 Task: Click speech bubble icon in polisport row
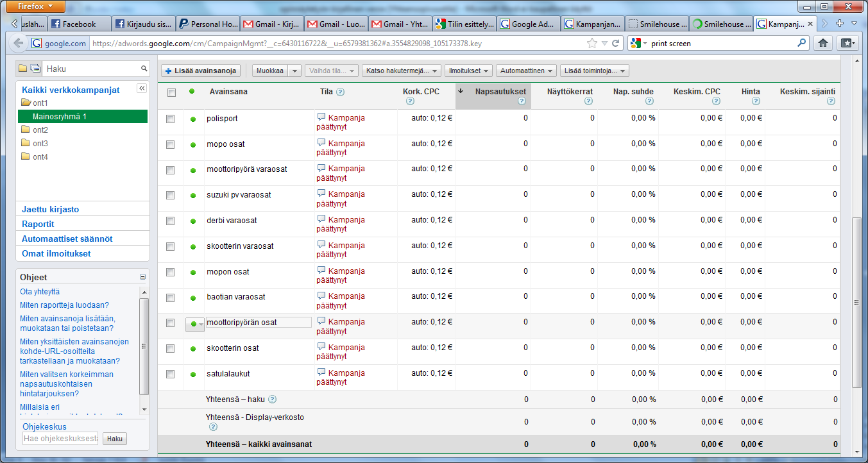coord(321,117)
